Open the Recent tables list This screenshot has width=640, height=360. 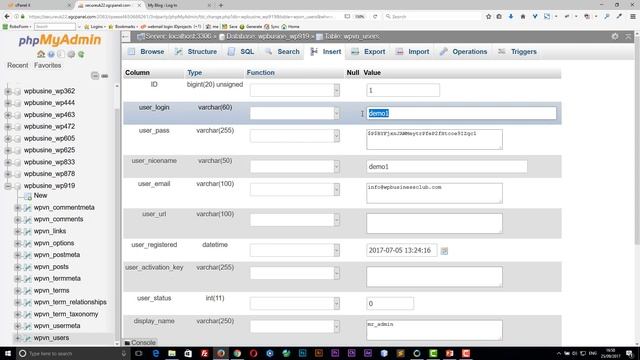tap(18, 65)
